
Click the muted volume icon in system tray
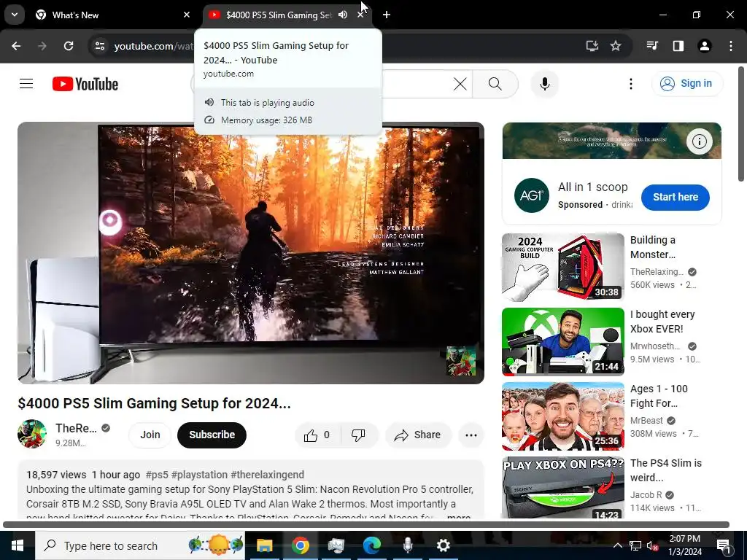(652, 545)
